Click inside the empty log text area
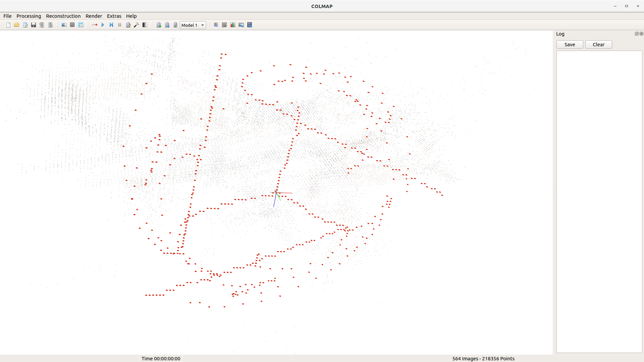The image size is (644, 362). [599, 201]
